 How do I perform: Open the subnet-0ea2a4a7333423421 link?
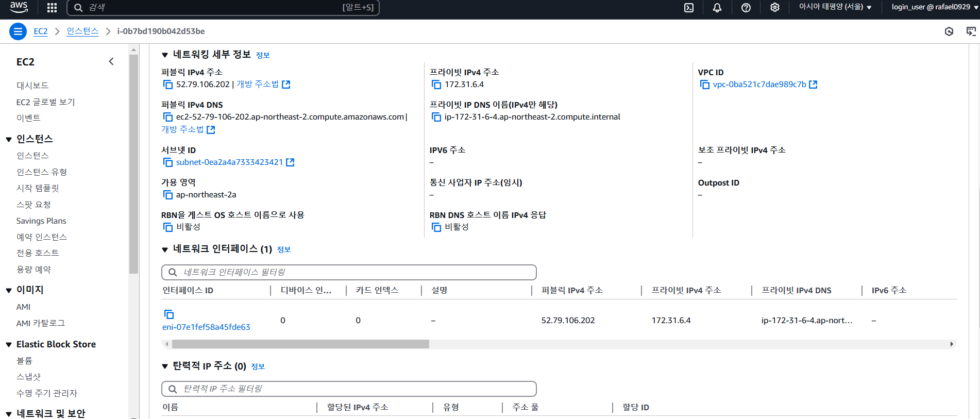pyautogui.click(x=229, y=162)
